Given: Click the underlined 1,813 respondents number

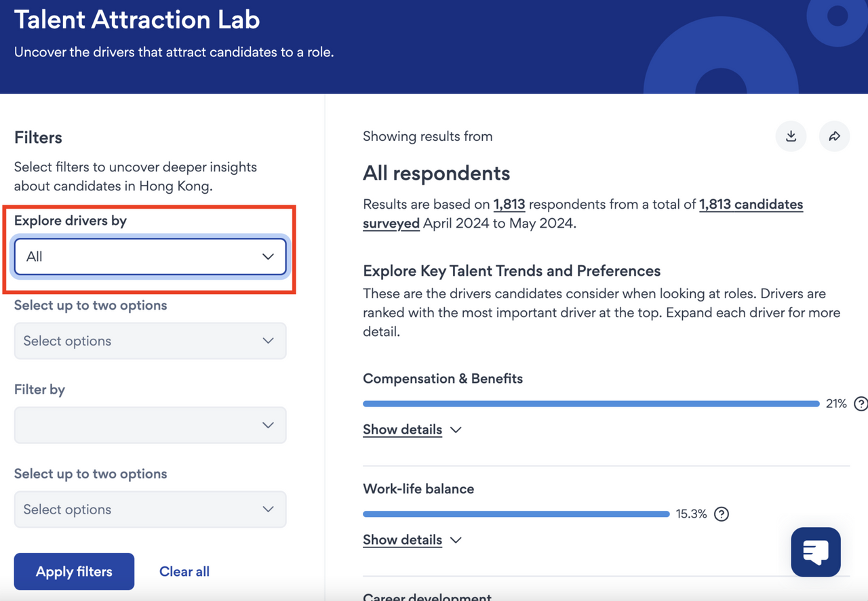Looking at the screenshot, I should tap(509, 205).
